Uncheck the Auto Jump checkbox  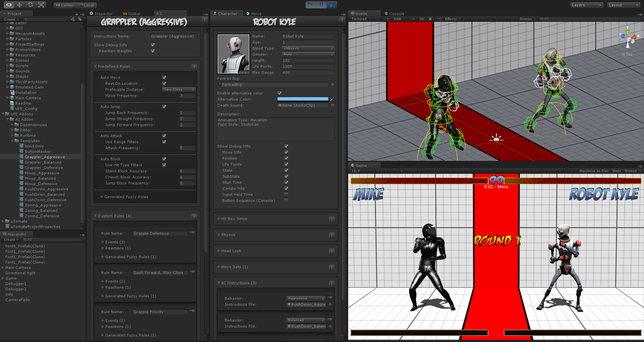tap(164, 107)
